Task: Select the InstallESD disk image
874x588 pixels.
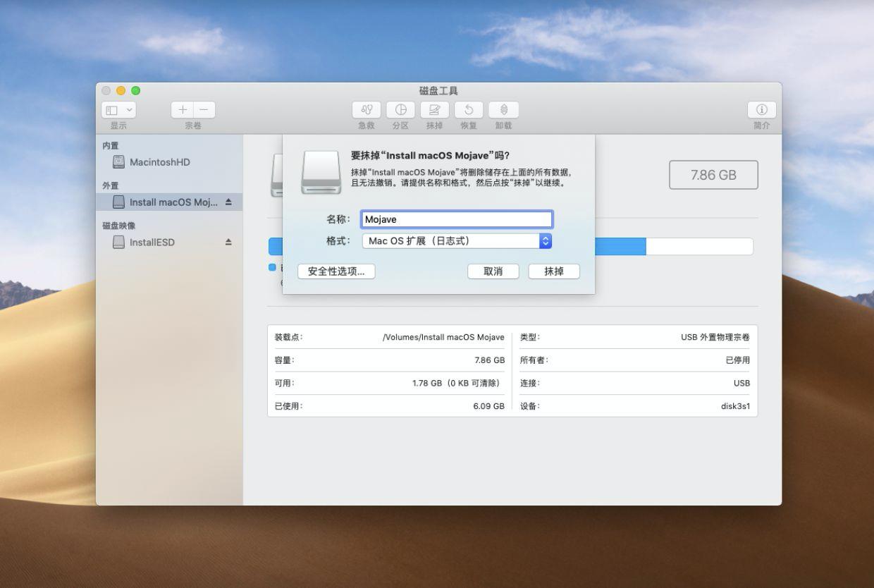Action: (156, 242)
